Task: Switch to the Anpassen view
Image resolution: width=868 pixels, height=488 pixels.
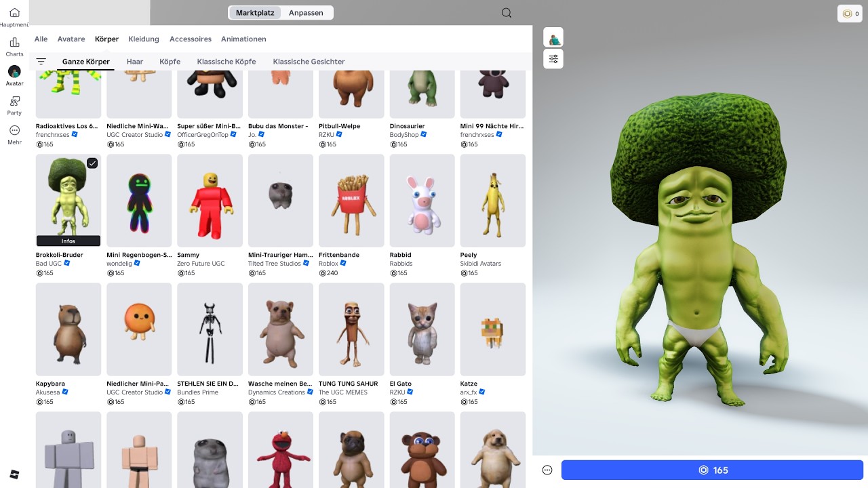Action: pos(306,13)
